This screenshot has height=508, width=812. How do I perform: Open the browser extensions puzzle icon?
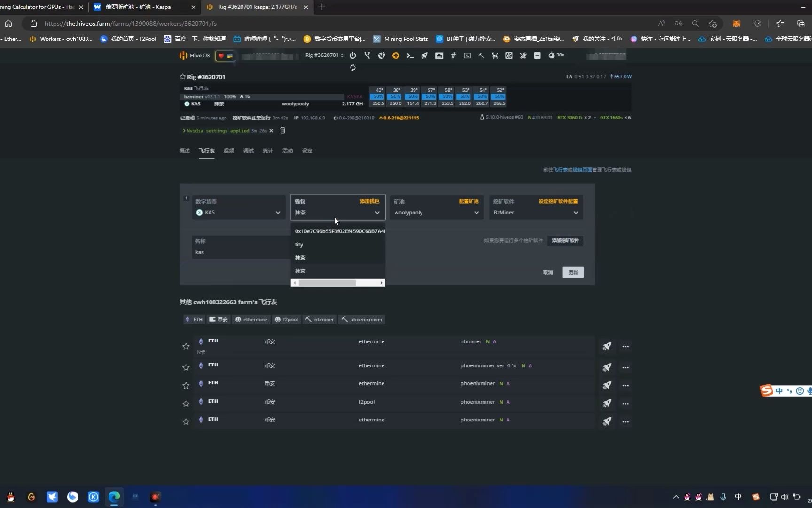coord(757,23)
